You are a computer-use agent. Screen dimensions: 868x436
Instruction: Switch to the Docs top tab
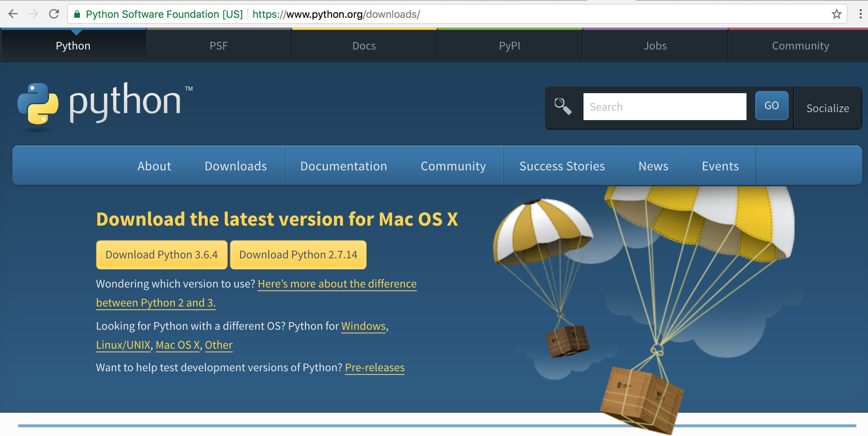click(x=364, y=45)
